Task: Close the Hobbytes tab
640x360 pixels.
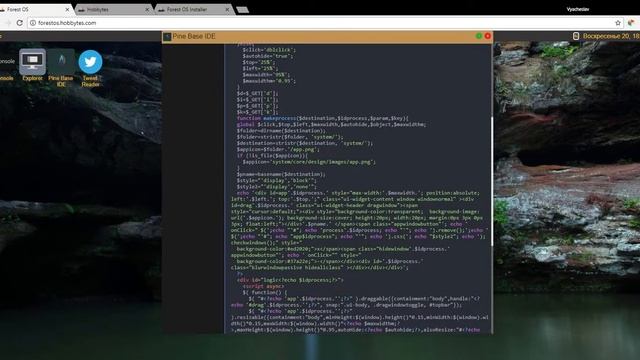Action: (x=147, y=9)
